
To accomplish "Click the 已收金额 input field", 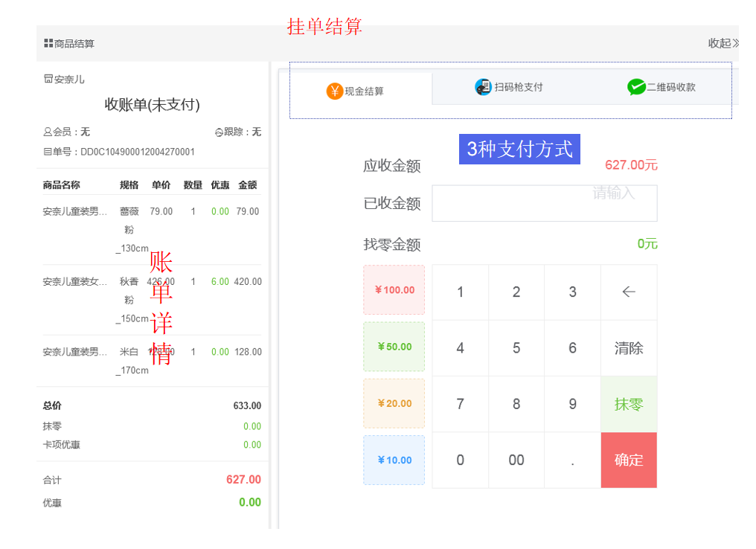I will click(x=545, y=203).
